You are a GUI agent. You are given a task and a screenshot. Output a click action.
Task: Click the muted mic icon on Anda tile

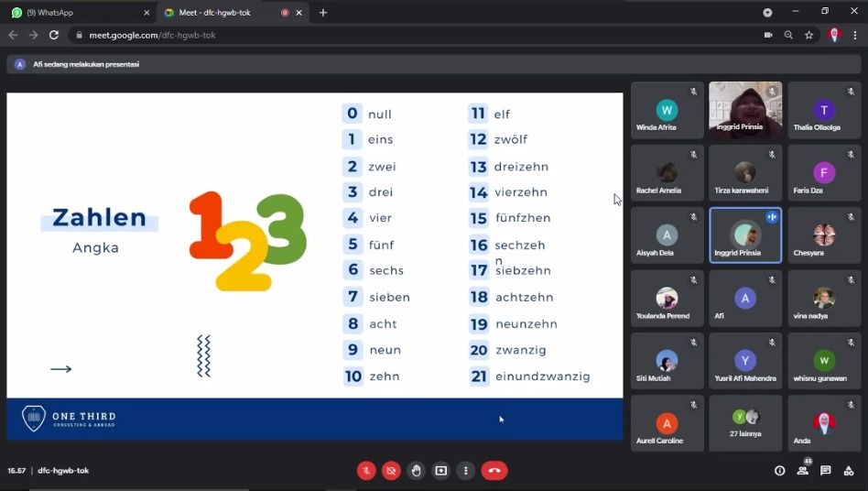click(851, 405)
